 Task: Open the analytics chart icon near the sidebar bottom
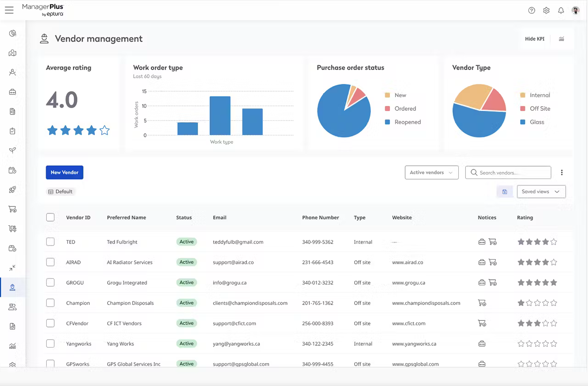tap(12, 347)
